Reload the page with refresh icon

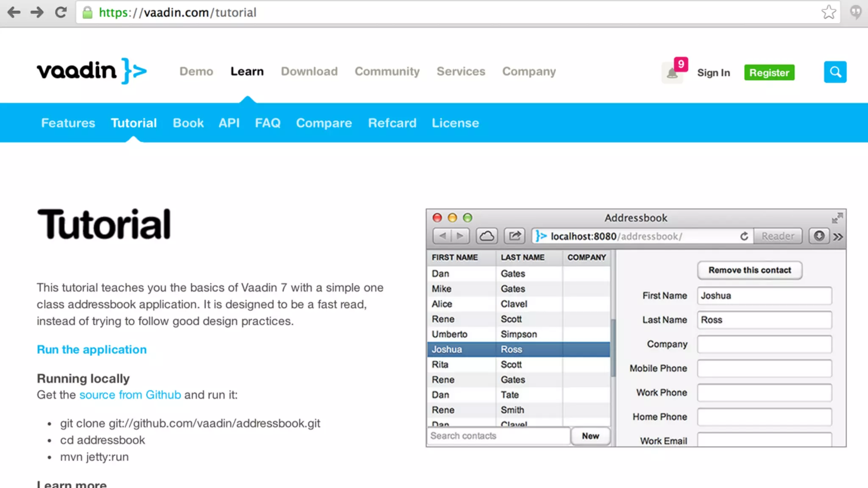tap(61, 12)
